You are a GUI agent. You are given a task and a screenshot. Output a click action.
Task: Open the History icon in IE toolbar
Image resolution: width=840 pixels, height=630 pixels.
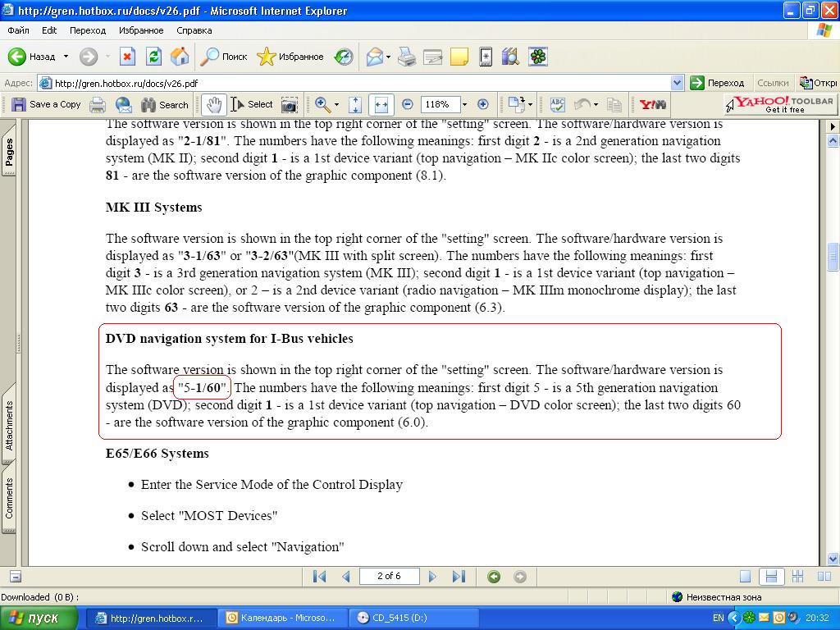click(x=344, y=57)
